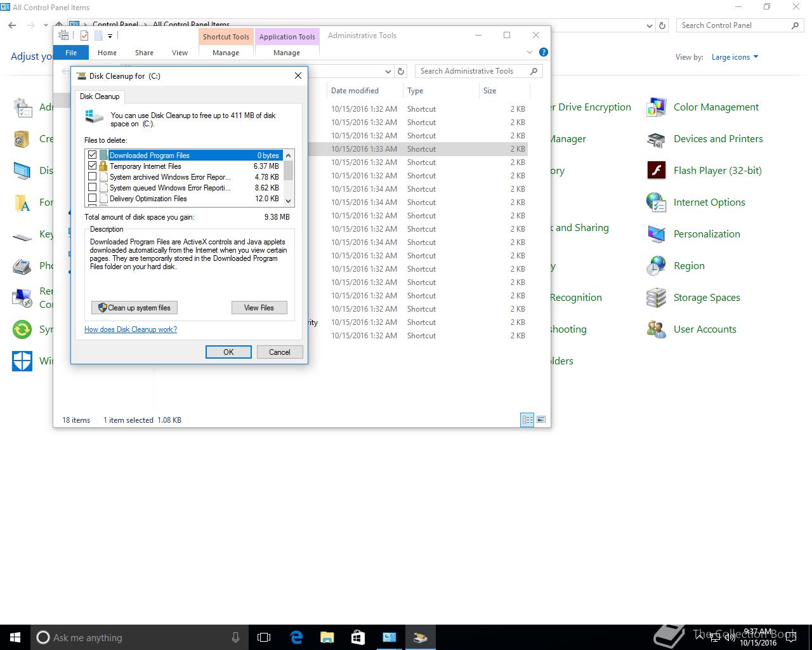The image size is (812, 650).
Task: Click the Help icon in Administrative Tools
Action: pyautogui.click(x=543, y=52)
